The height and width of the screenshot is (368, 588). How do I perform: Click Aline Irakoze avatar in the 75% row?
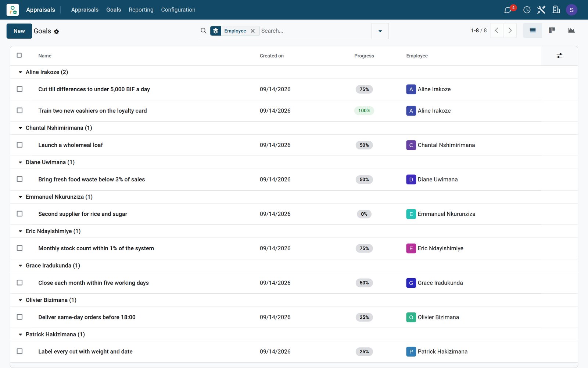pyautogui.click(x=411, y=89)
